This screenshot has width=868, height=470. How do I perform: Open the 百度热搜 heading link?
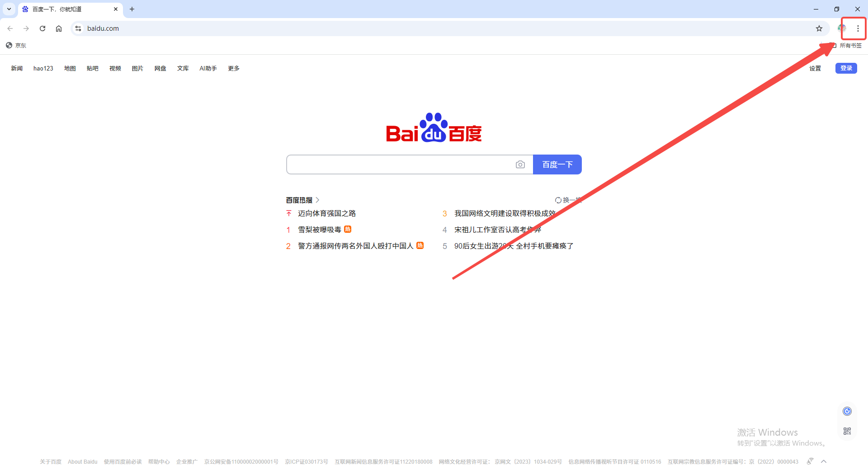click(299, 200)
